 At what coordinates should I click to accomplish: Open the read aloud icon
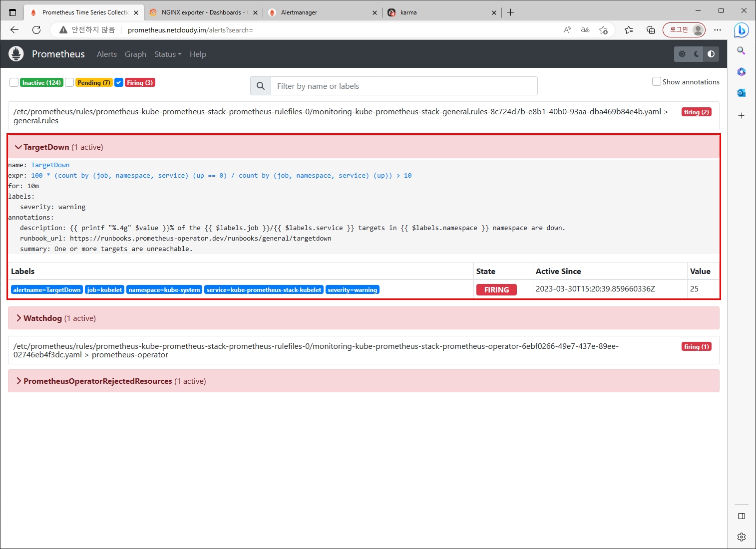tap(567, 30)
